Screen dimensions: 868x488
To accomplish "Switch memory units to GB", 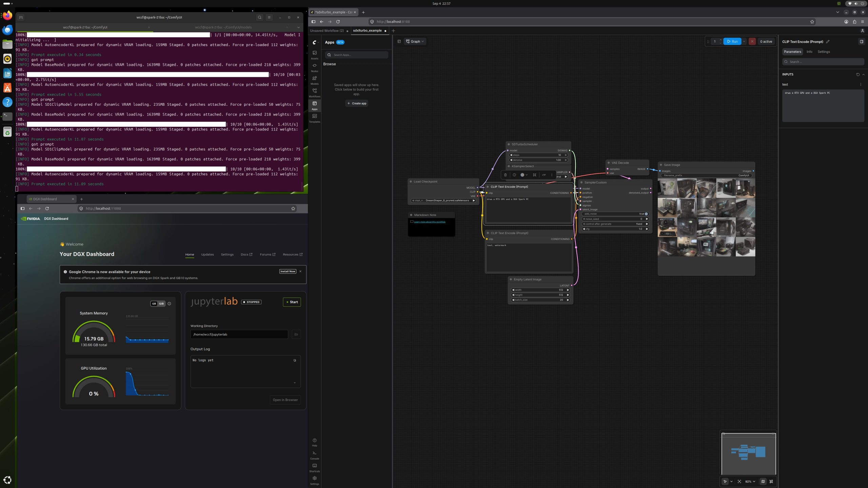I will click(x=154, y=304).
